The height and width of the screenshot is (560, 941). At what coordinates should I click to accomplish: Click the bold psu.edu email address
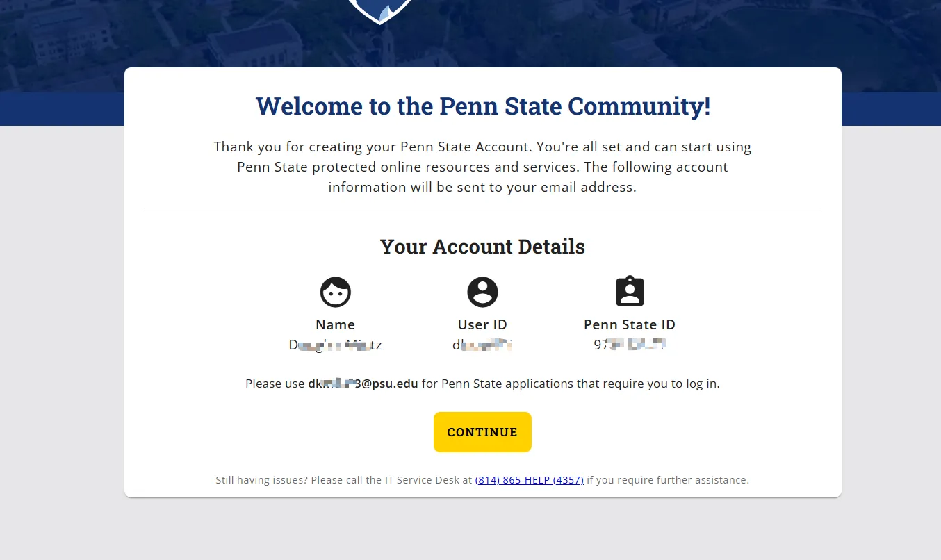363,384
